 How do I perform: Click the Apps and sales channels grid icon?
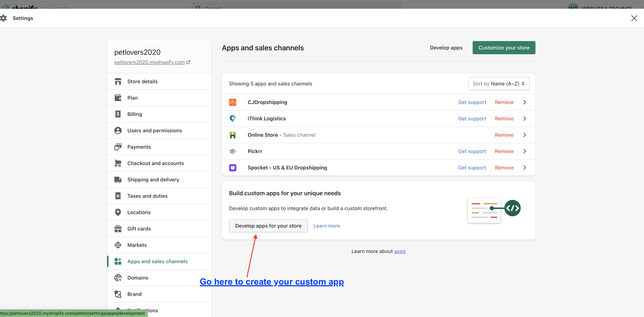[x=118, y=261]
